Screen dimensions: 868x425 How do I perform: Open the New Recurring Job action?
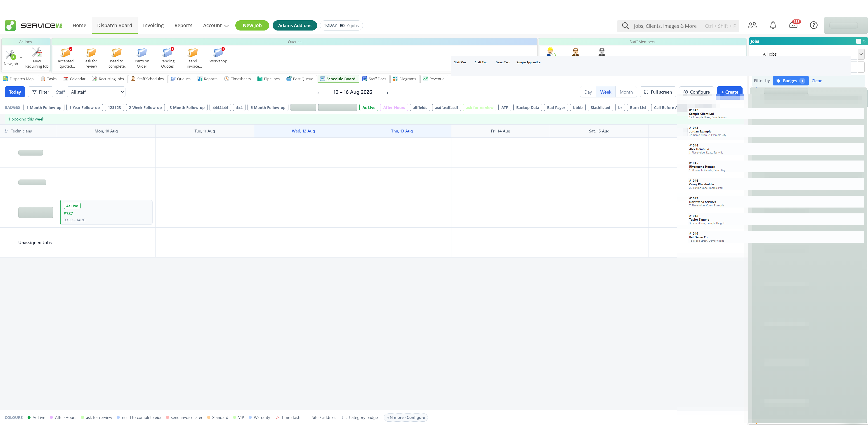click(37, 58)
